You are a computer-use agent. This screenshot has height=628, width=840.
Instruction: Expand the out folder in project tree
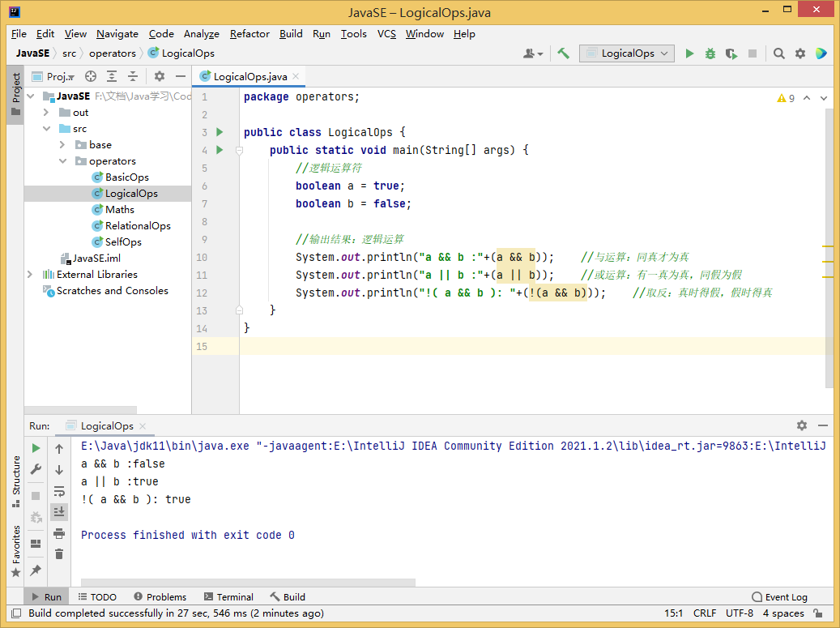coord(46,113)
